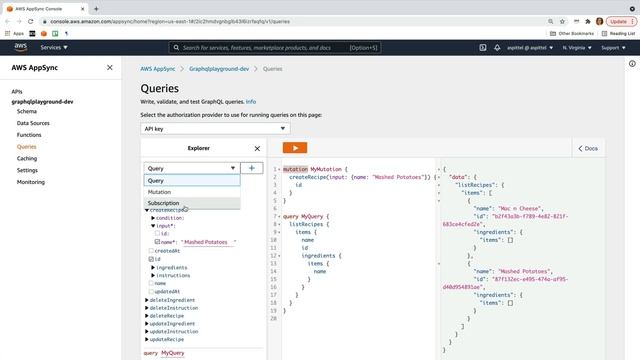The height and width of the screenshot is (360, 640).
Task: Uncheck the name input checkbox
Action: pos(157,242)
